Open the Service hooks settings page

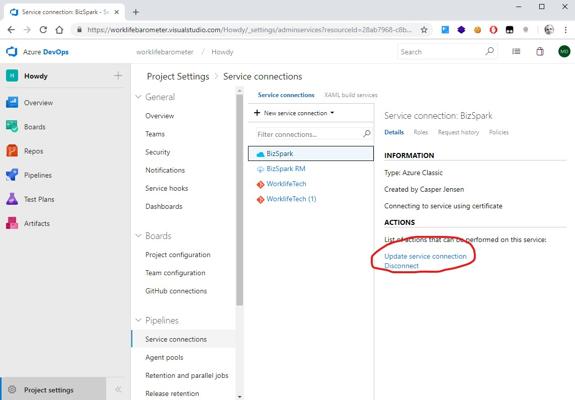166,188
